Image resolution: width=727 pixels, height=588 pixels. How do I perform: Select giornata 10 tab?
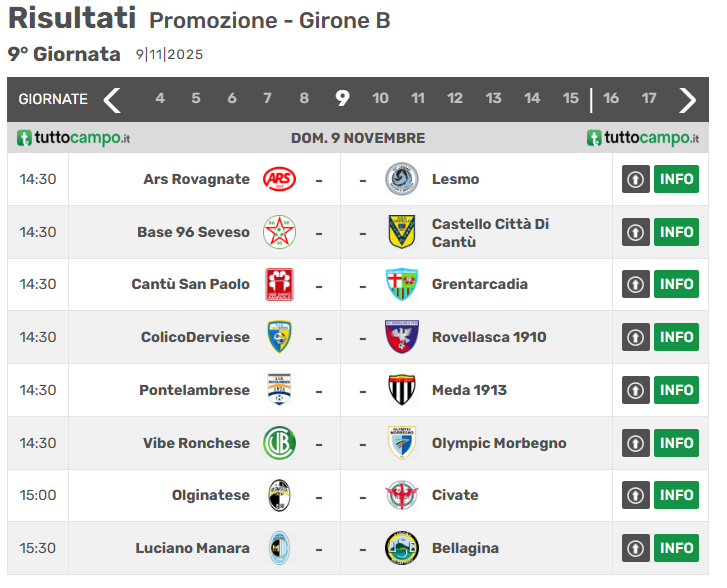click(380, 98)
